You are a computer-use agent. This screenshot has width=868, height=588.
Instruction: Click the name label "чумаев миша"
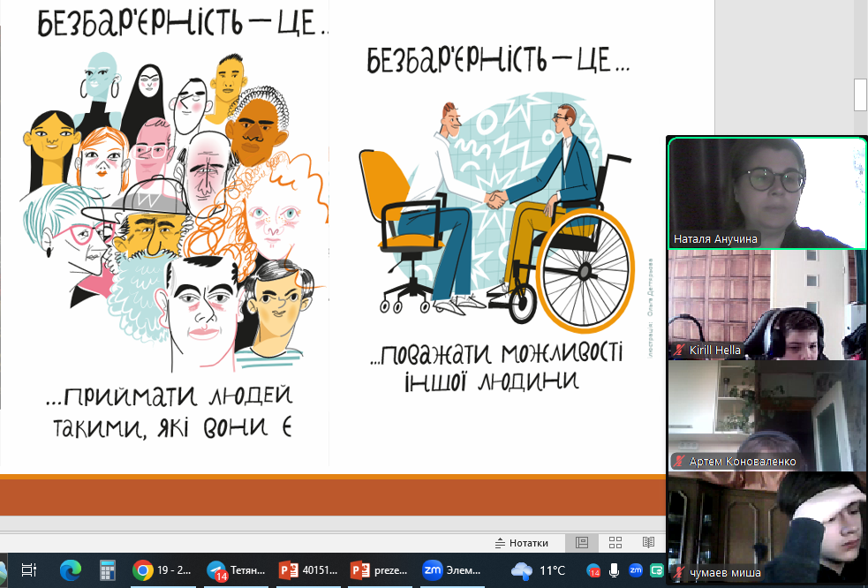725,573
